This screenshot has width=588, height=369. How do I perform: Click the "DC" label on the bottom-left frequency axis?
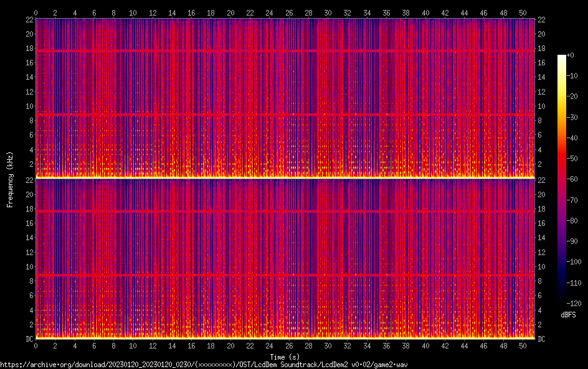pyautogui.click(x=29, y=339)
